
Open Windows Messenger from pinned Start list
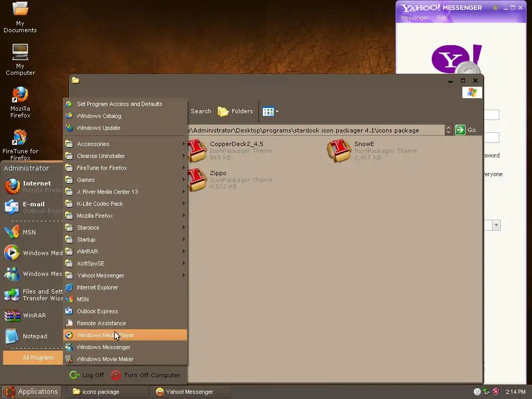click(33, 274)
